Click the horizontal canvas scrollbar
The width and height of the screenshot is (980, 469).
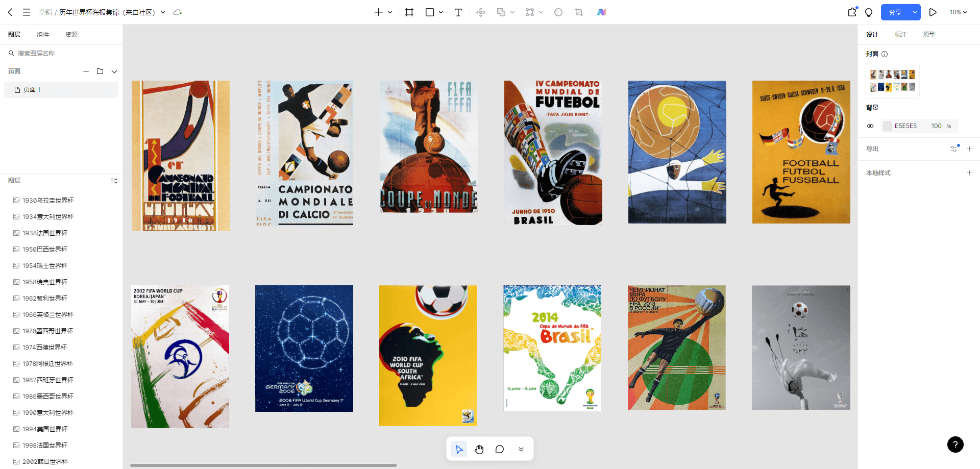(263, 465)
